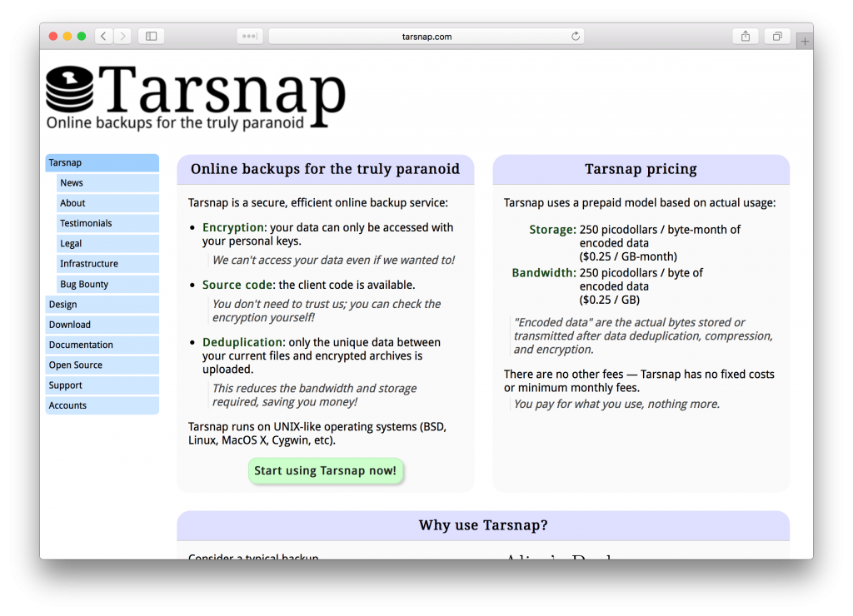The image size is (853, 616).
Task: Click the 'Bandwidth:' pricing label
Action: [x=544, y=273]
